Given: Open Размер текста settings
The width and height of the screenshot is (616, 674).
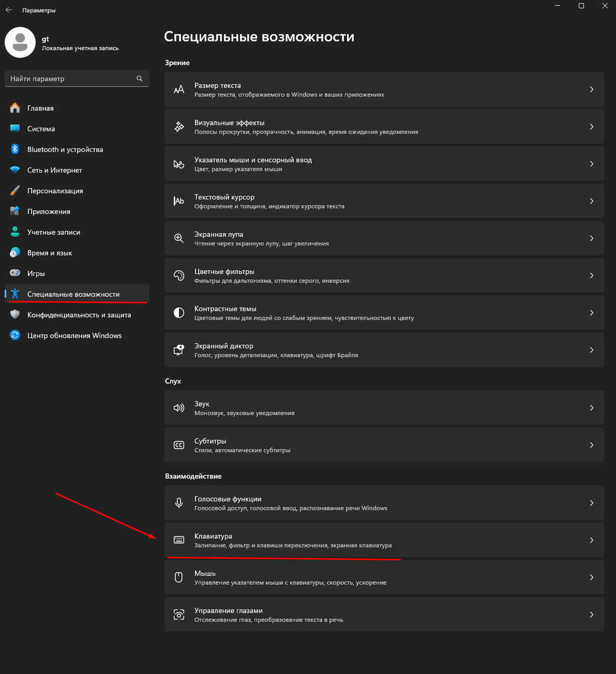Looking at the screenshot, I should click(x=384, y=89).
